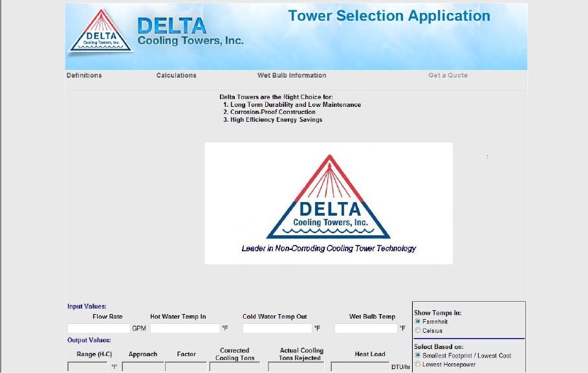
Task: Select the Lowest Horsepower radio option
Action: coord(418,364)
